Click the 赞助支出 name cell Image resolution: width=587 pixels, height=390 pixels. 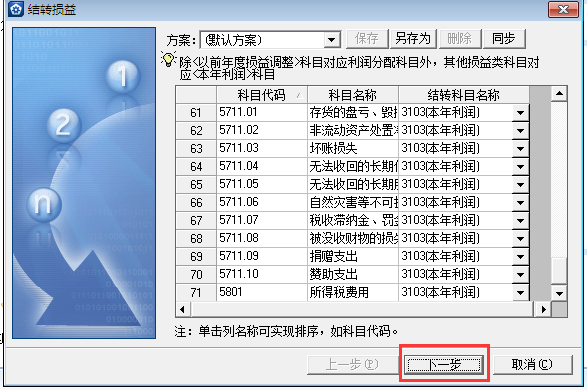coord(353,274)
